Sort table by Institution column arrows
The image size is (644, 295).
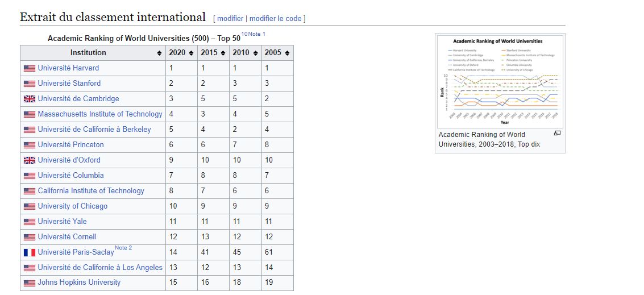(x=159, y=53)
